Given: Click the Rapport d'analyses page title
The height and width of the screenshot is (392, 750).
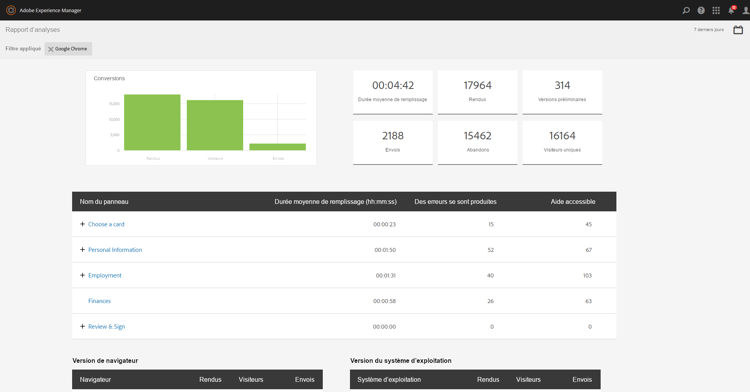Looking at the screenshot, I should [33, 30].
